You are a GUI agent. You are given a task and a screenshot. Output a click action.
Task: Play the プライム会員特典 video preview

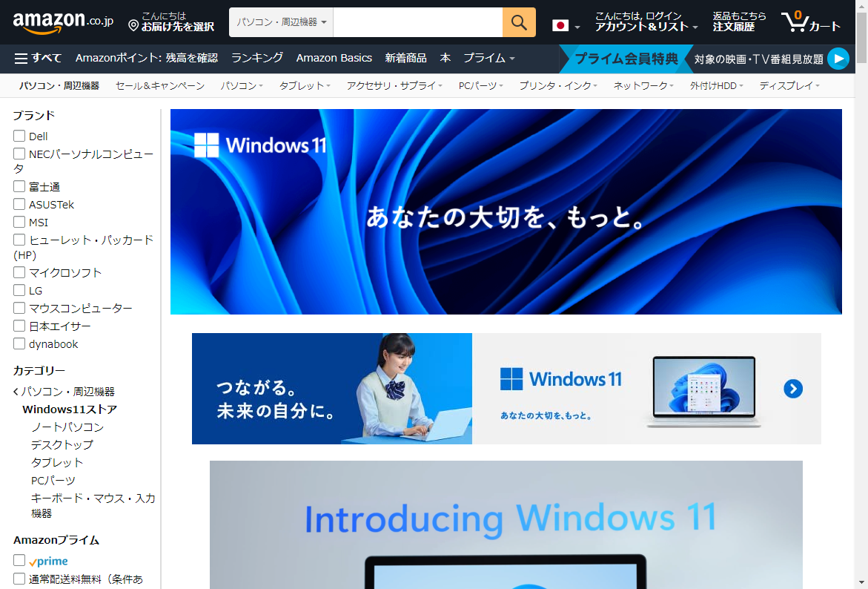pos(838,58)
